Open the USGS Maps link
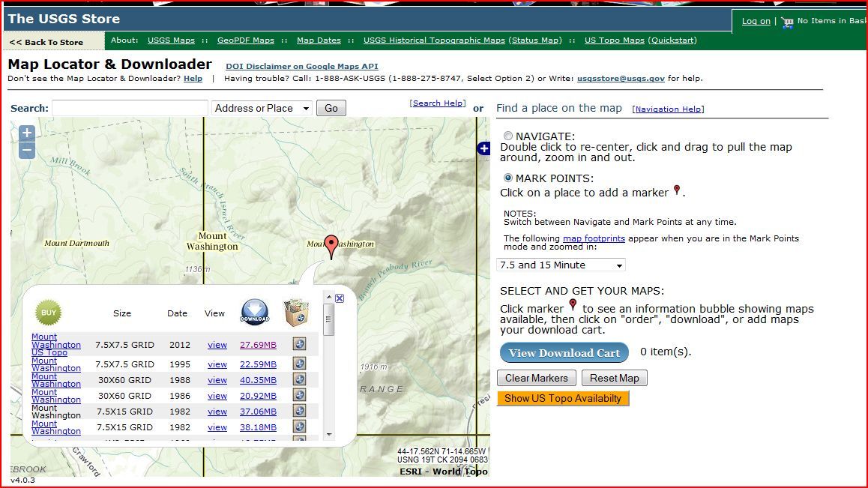Viewport: 868px width, 488px height. pyautogui.click(x=171, y=40)
